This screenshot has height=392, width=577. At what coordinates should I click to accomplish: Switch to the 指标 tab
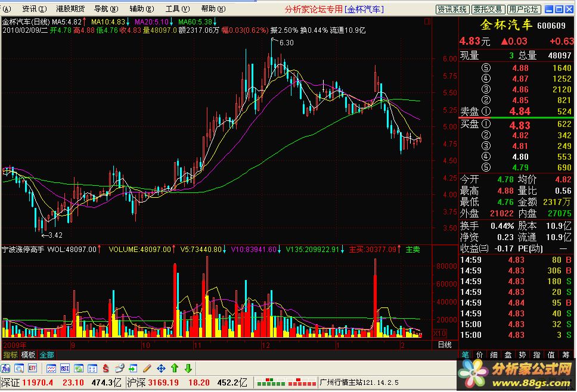click(10, 355)
